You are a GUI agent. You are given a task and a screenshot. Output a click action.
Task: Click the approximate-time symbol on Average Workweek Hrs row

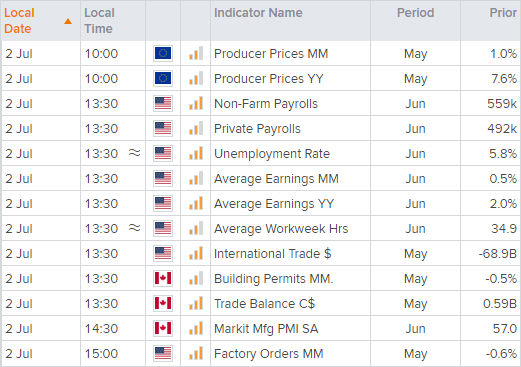[135, 228]
